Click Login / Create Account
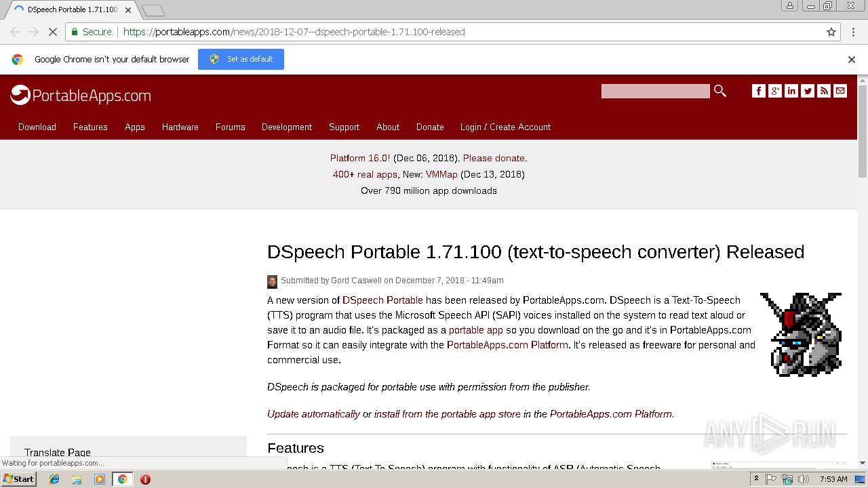 pos(505,127)
